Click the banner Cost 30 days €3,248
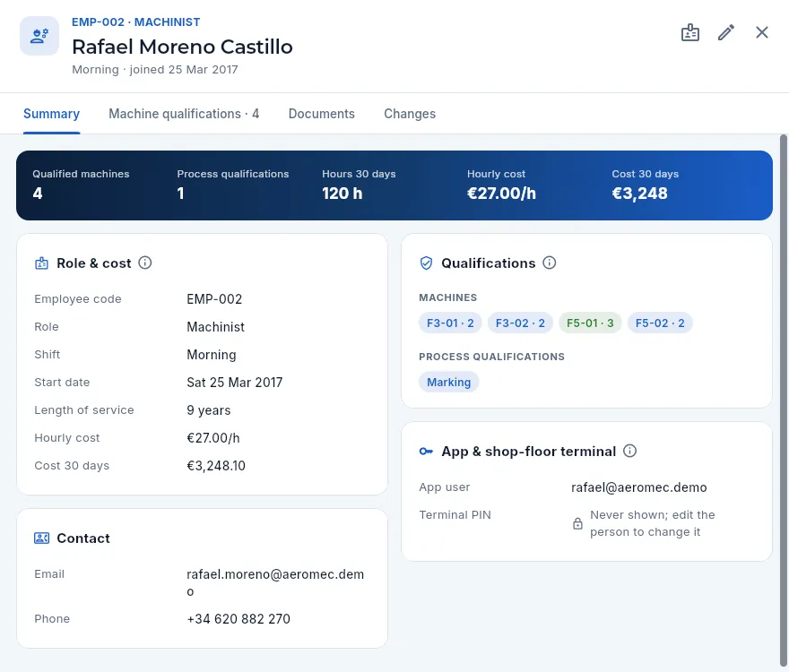This screenshot has width=789, height=672. [639, 194]
